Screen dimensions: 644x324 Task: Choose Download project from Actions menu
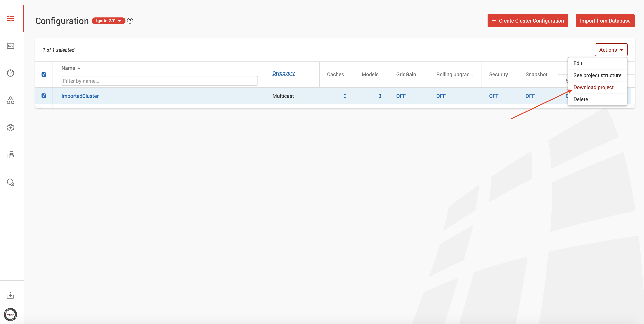(593, 87)
